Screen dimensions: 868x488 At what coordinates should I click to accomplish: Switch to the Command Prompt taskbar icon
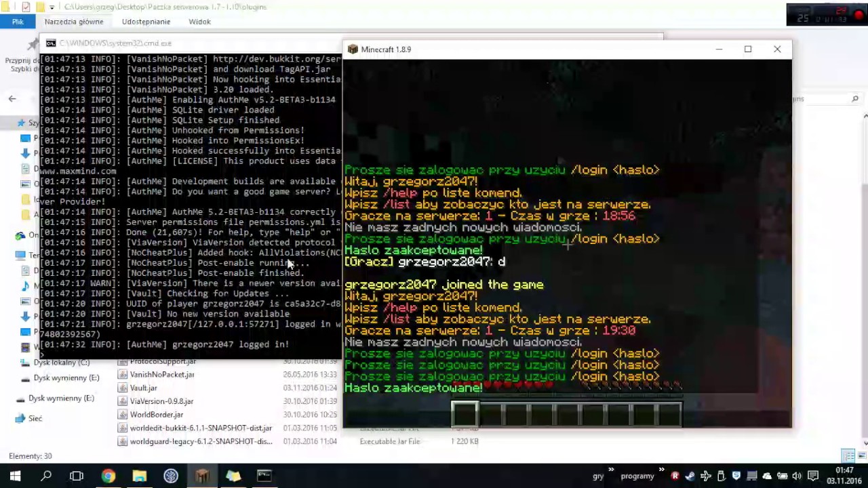click(x=264, y=476)
